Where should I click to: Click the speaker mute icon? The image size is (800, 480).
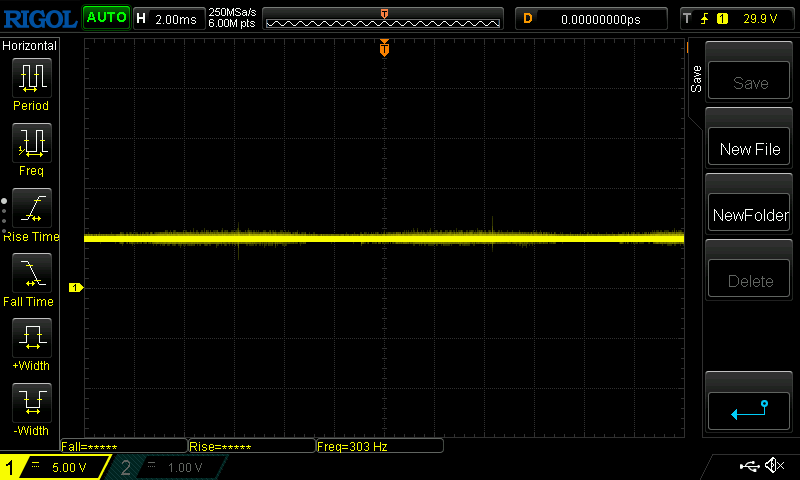[x=773, y=466]
